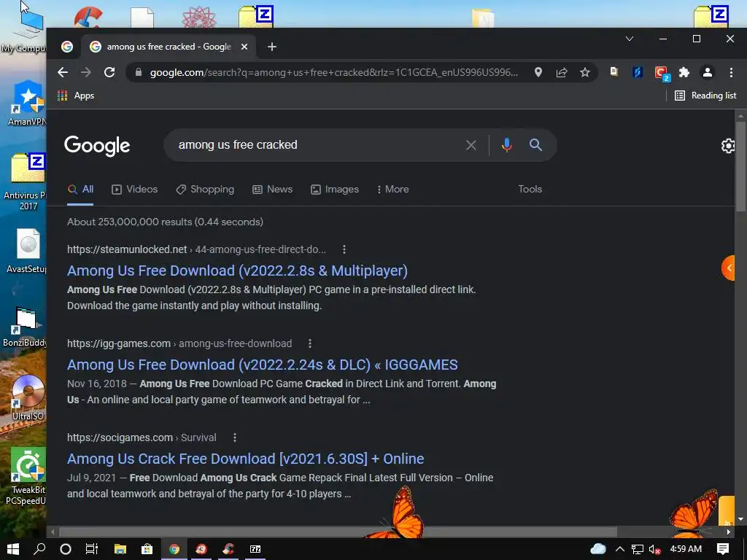This screenshot has height=560, width=747.
Task: Open 7-Zip from the taskbar
Action: (x=255, y=549)
